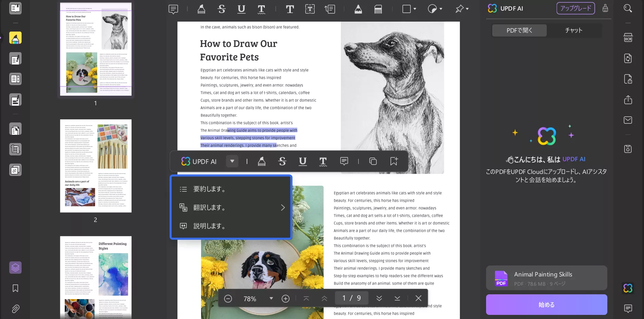Select the highlighter Comment mode in left sidebar

pos(15,38)
